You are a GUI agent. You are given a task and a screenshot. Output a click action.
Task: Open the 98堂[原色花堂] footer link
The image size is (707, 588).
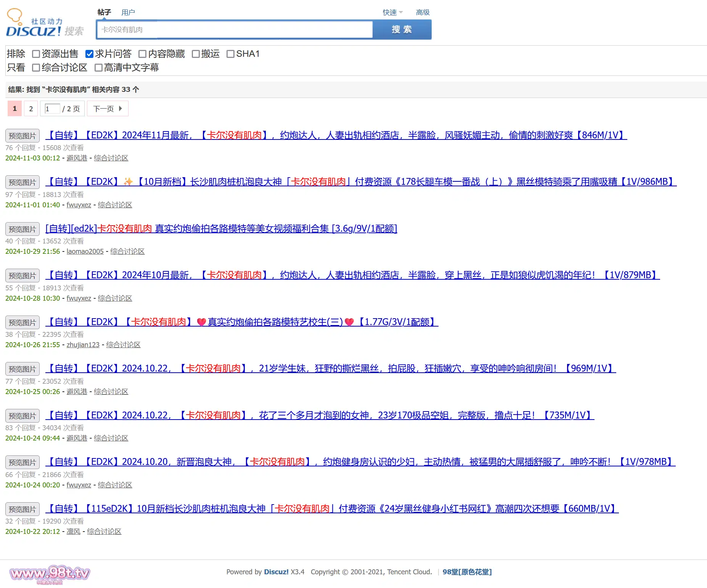(x=467, y=572)
